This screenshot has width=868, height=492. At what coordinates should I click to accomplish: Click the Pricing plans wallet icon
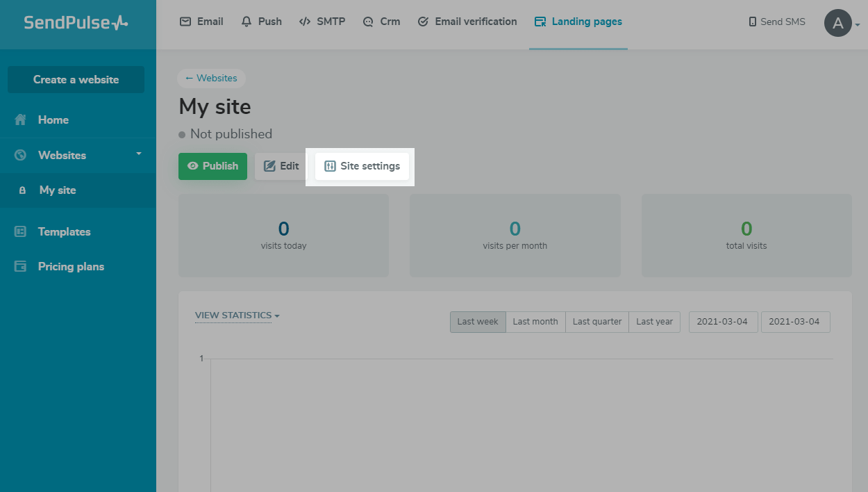coord(21,266)
